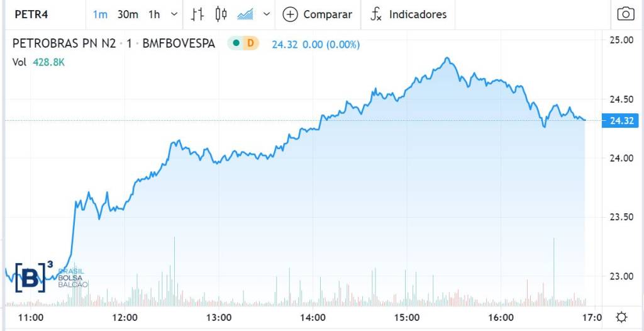Image resolution: width=644 pixels, height=331 pixels.
Task: Expand the time interval dropdown arrow
Action: 174,14
